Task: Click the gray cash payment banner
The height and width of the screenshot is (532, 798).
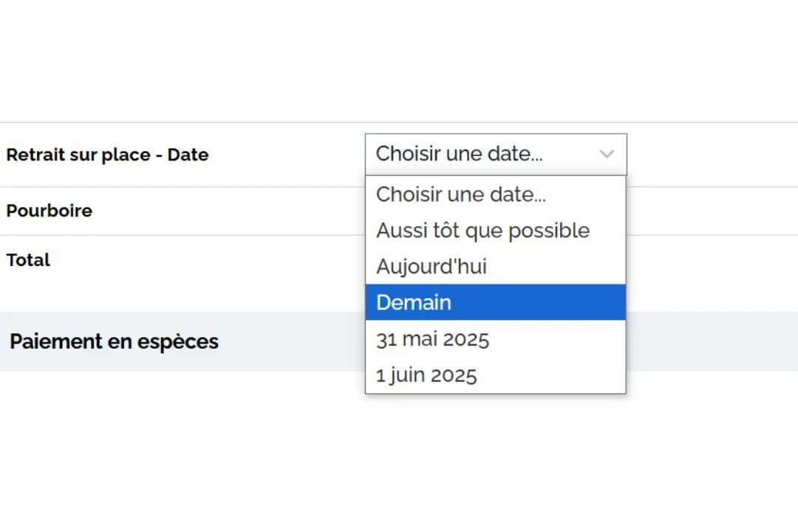Action: click(183, 341)
